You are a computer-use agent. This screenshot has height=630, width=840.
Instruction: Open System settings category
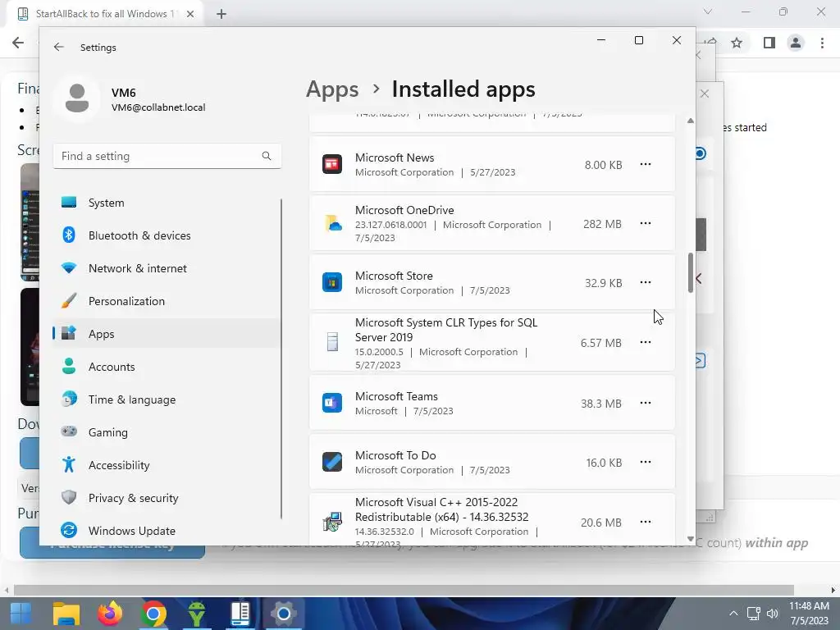[166, 203]
